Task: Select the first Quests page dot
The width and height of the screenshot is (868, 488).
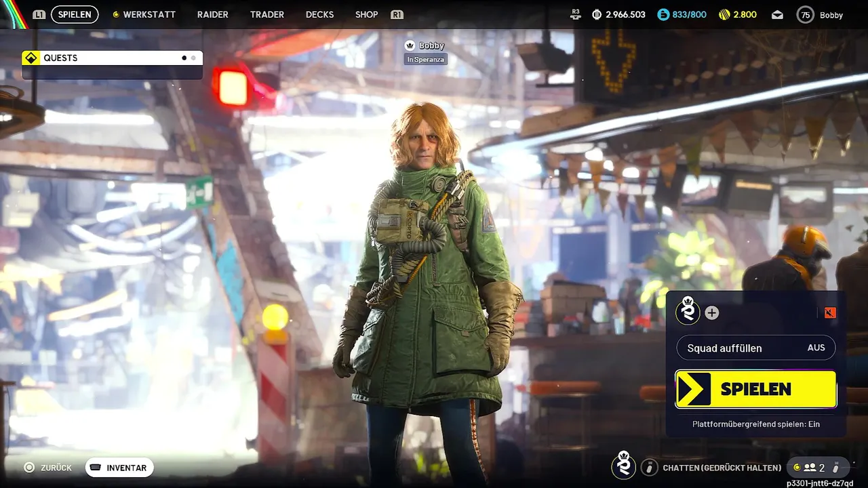Action: point(184,58)
